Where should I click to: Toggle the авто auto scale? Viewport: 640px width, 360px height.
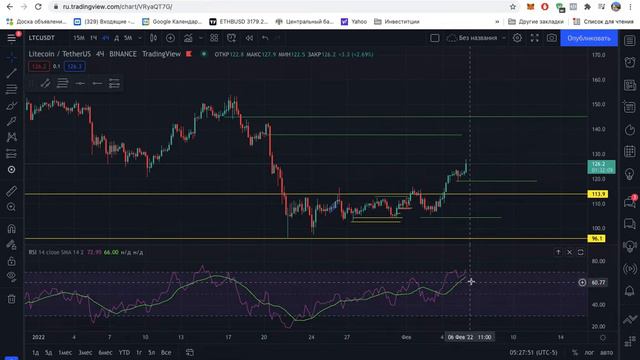607,353
